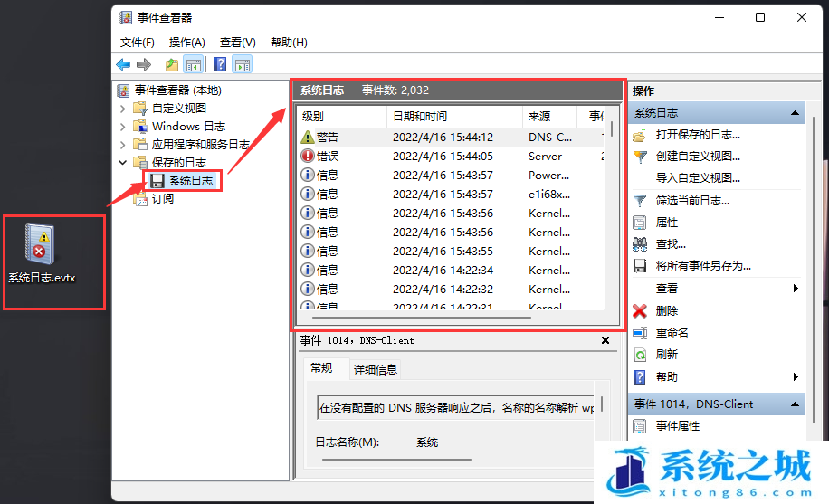Close the event 1014 preview pane

[x=605, y=340]
